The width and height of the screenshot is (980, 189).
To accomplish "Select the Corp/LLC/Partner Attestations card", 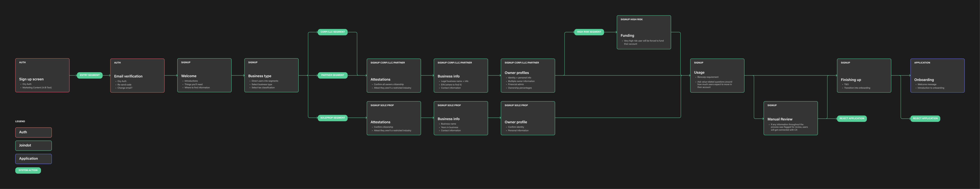I will coord(394,76).
